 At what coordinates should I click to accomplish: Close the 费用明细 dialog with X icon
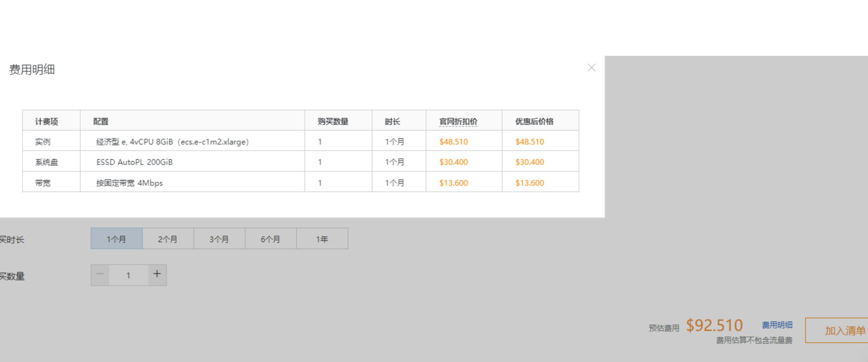pyautogui.click(x=591, y=68)
